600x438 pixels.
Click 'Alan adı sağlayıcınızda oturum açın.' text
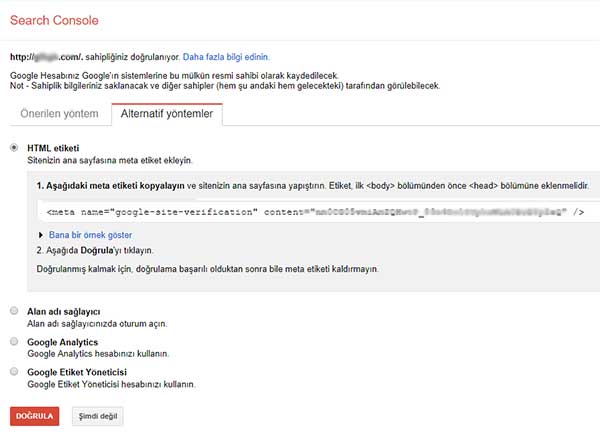tap(97, 324)
